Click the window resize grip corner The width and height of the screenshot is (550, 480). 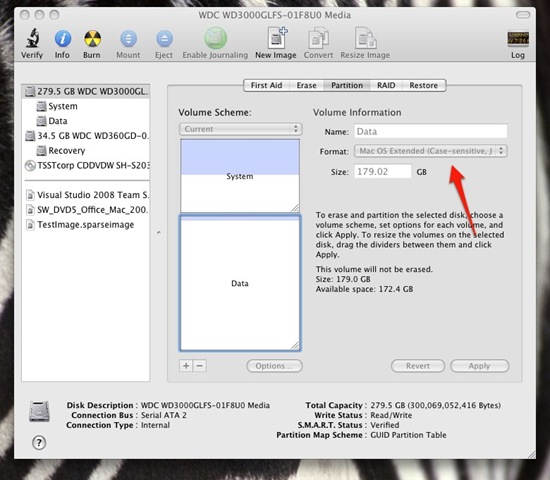click(531, 454)
